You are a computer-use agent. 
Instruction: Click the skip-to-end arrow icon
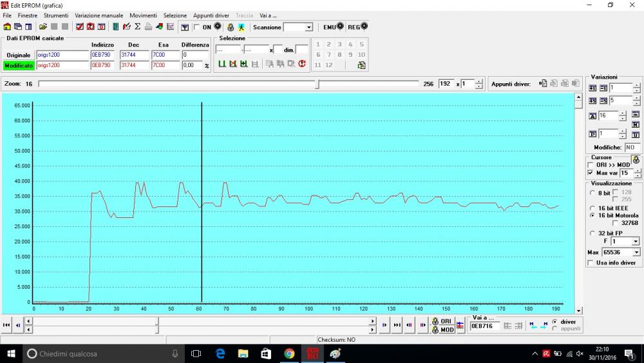tap(397, 325)
